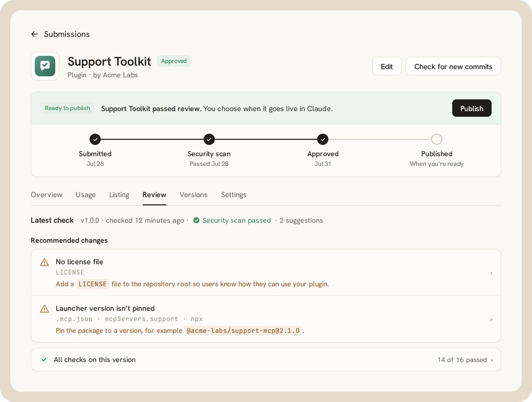
Task: Expand the No license file row chevron
Action: coord(491,273)
